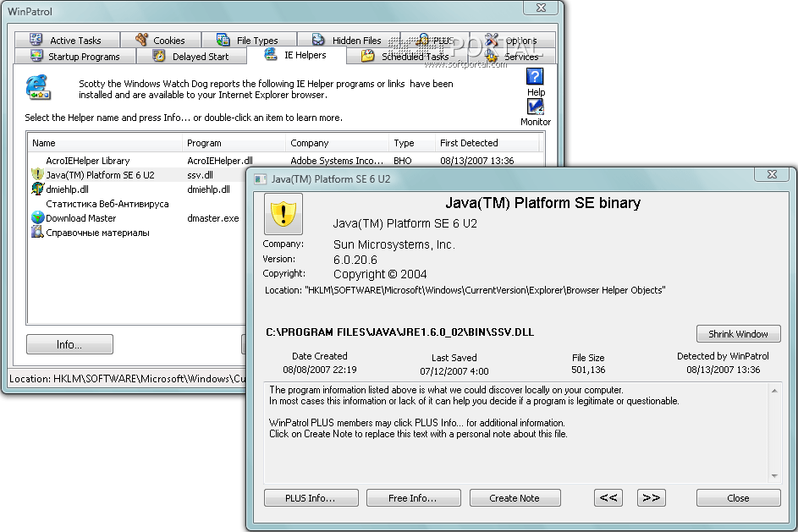Click the Internet Explorer logo in WinPatrol
This screenshot has width=798, height=532.
click(x=38, y=87)
